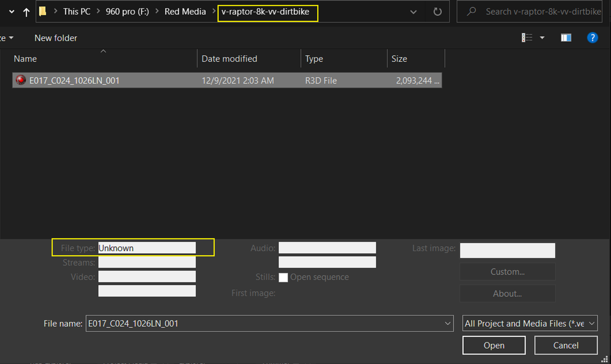The height and width of the screenshot is (364, 611).
Task: Navigate to 960 pro (F:) breadcrumb
Action: [127, 11]
